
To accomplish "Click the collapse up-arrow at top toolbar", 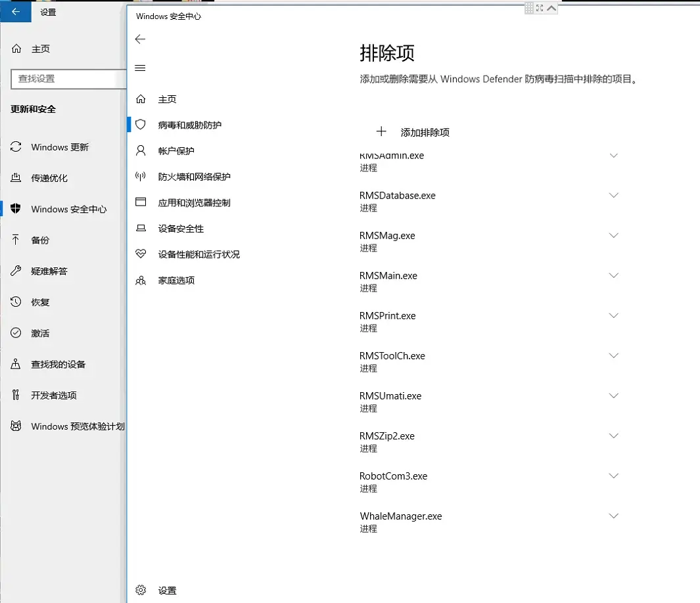I will click(x=552, y=8).
